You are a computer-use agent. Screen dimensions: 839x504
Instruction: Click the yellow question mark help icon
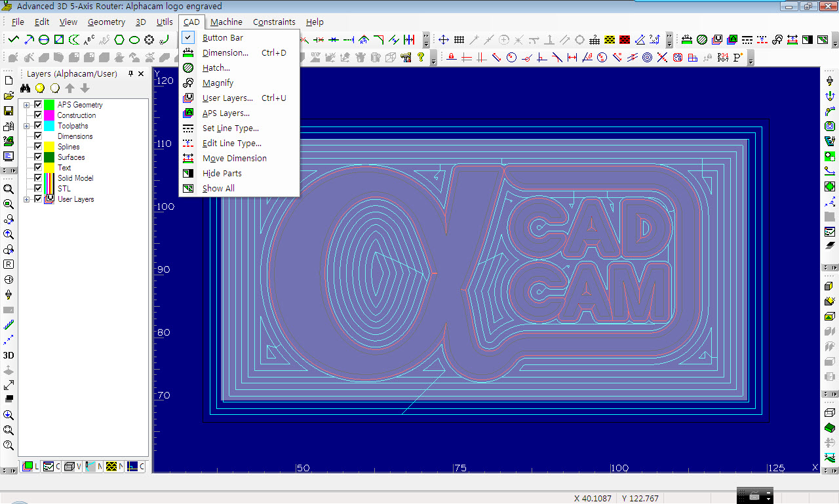[421, 57]
